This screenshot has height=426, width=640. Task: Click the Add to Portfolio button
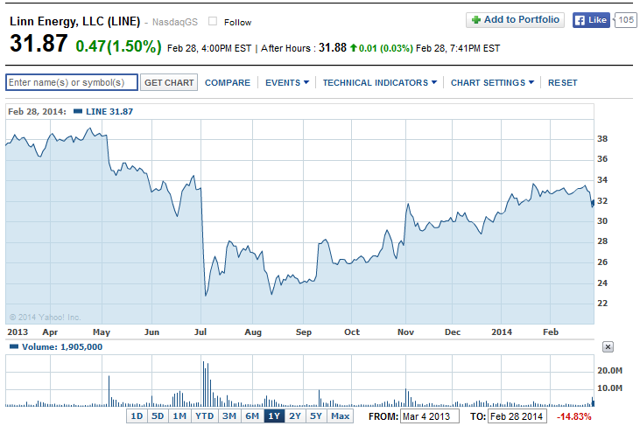coord(515,20)
